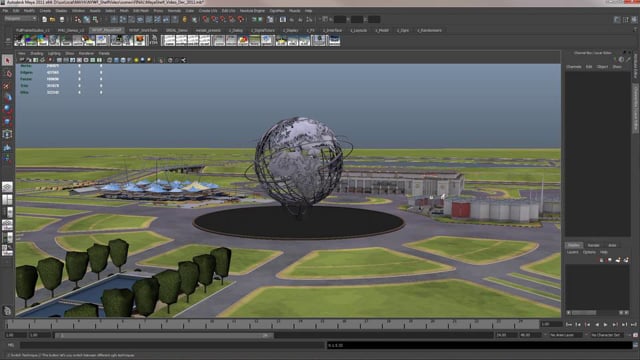640x360 pixels.
Task: Click create layer from selected icon
Action: tap(626, 260)
